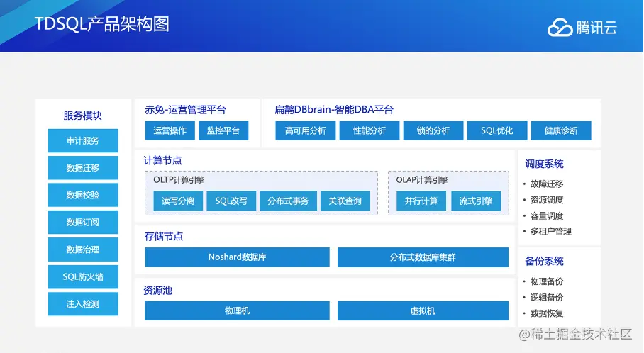Open the 监控平台 box
The width and height of the screenshot is (644, 353).
[223, 130]
